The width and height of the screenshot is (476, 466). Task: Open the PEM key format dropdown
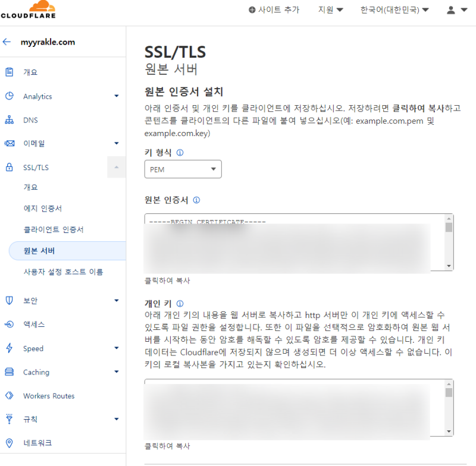183,169
